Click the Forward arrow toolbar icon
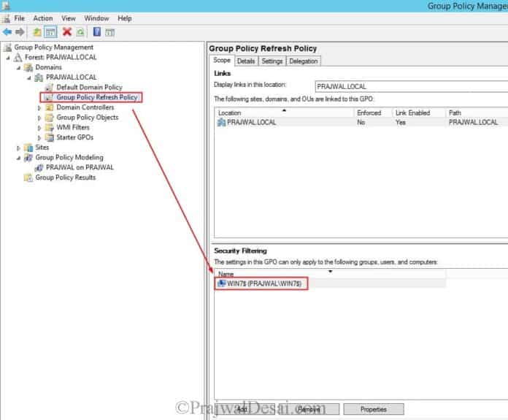 coord(20,32)
